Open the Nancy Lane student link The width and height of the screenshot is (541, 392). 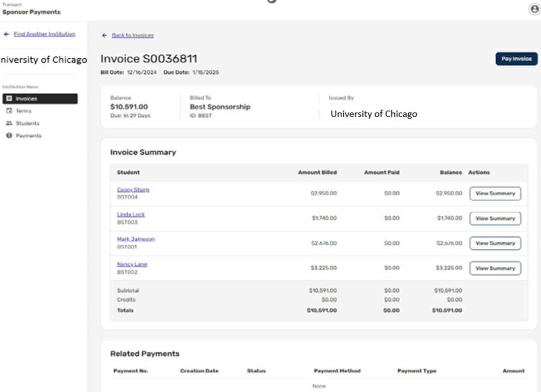[x=132, y=264]
